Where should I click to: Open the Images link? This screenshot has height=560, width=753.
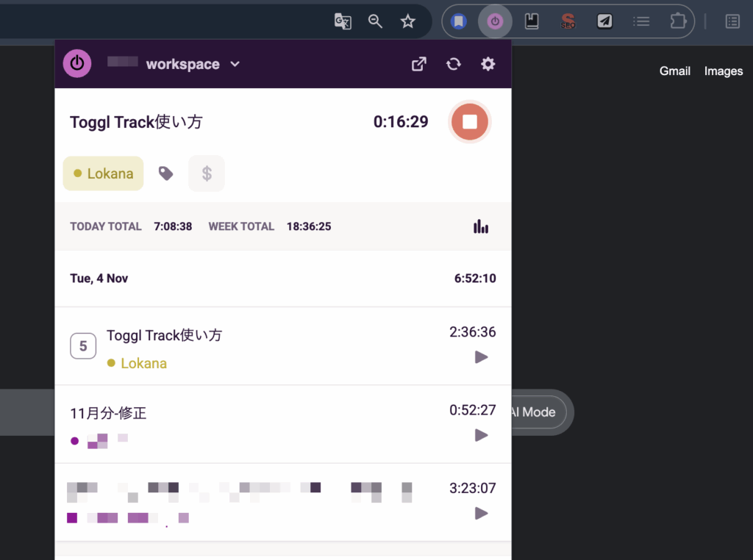tap(724, 71)
